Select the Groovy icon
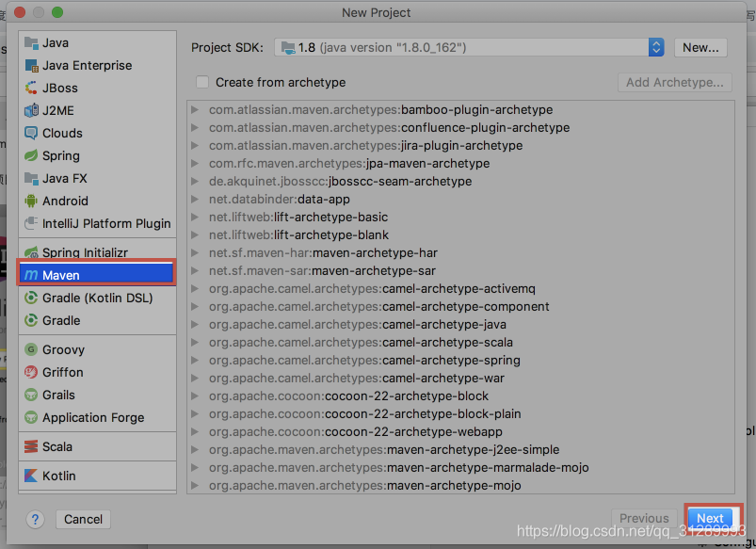This screenshot has width=756, height=549. (x=31, y=349)
